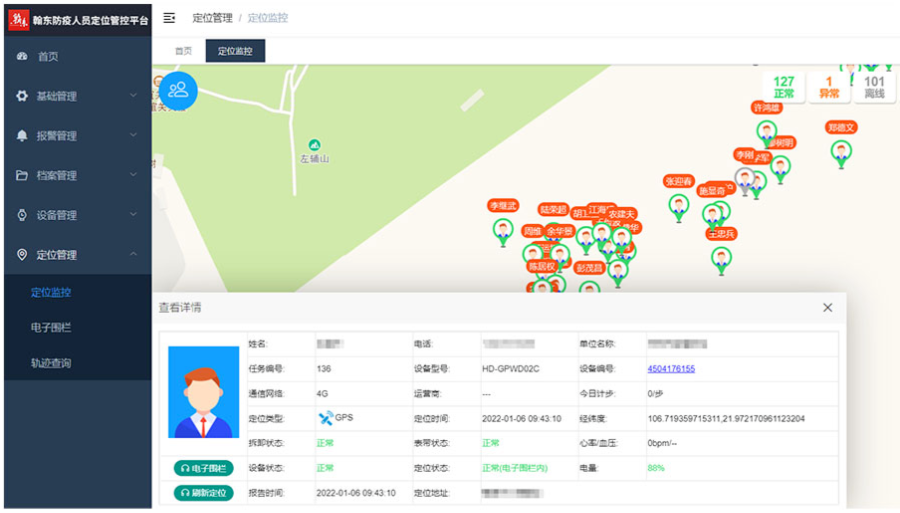Viewport: 900px width, 513px height.
Task: Click the 彭茂昌 name label
Action: [x=589, y=268]
